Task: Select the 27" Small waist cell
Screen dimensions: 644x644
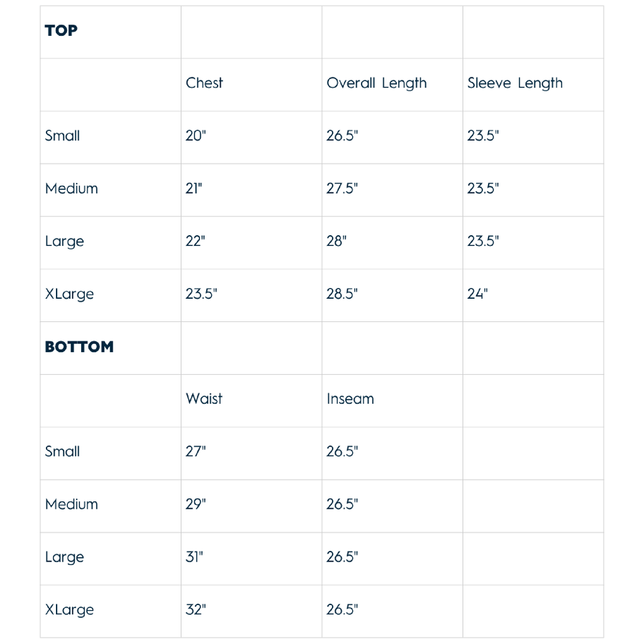Action: [196, 452]
